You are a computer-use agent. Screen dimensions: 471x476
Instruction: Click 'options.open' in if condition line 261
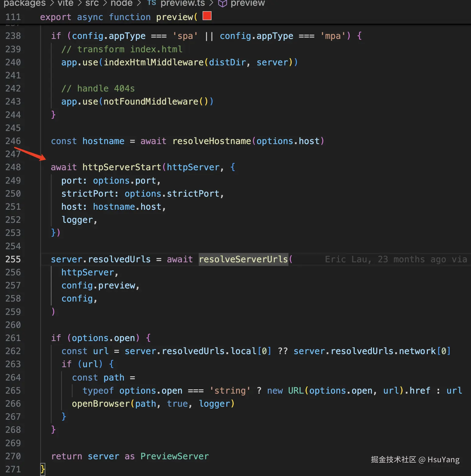(103, 338)
